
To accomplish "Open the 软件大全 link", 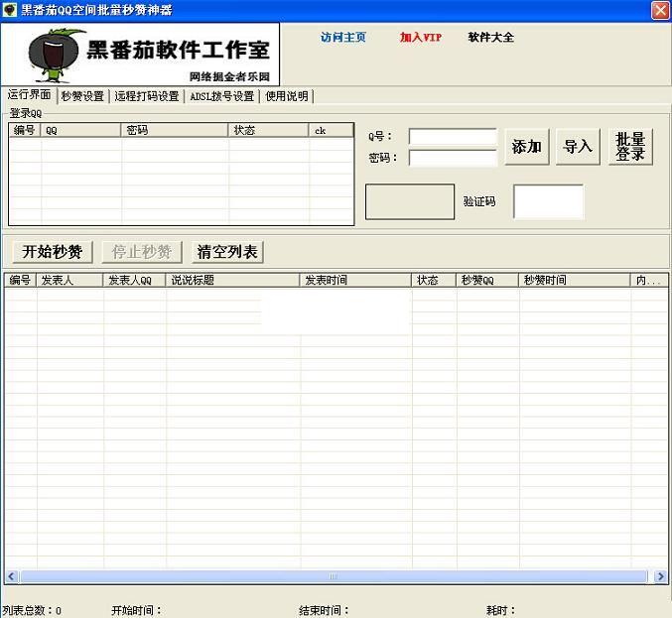I will coord(491,38).
